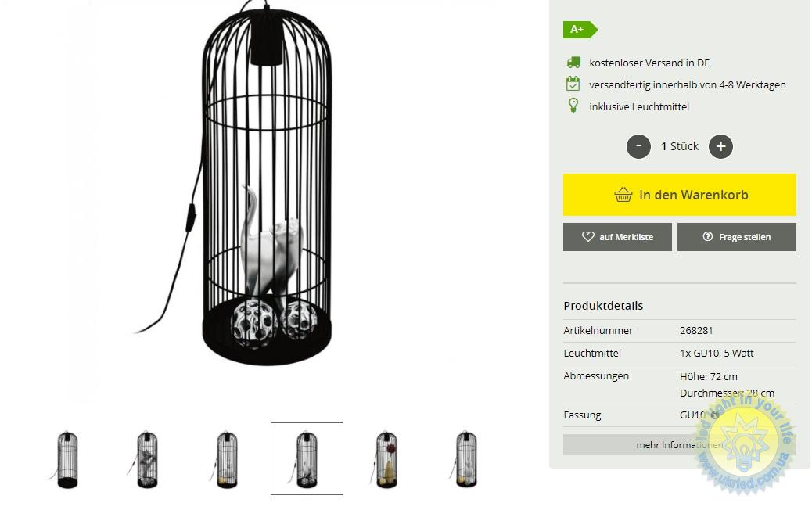Screen dimensions: 812x510
Task: Select the highlighted fourth cage thumbnail
Action: pyautogui.click(x=307, y=458)
